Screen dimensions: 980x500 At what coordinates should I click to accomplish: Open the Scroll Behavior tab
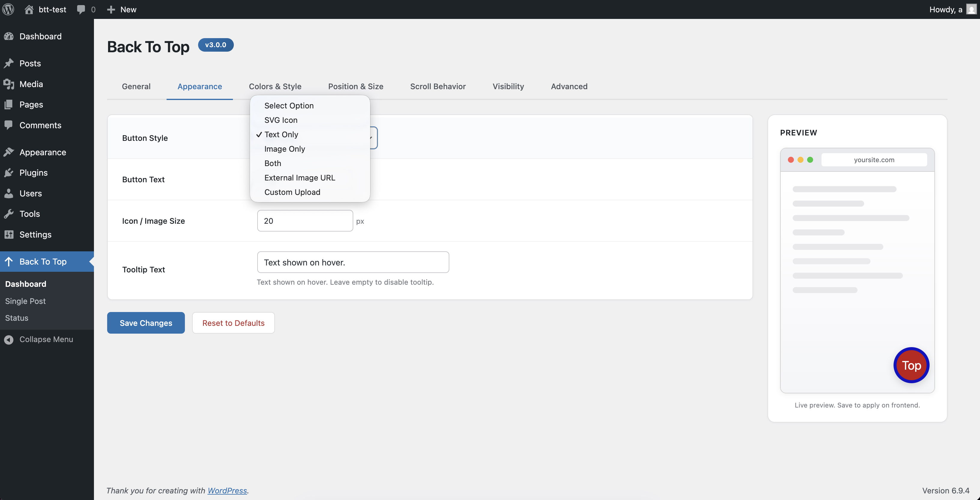(x=438, y=86)
